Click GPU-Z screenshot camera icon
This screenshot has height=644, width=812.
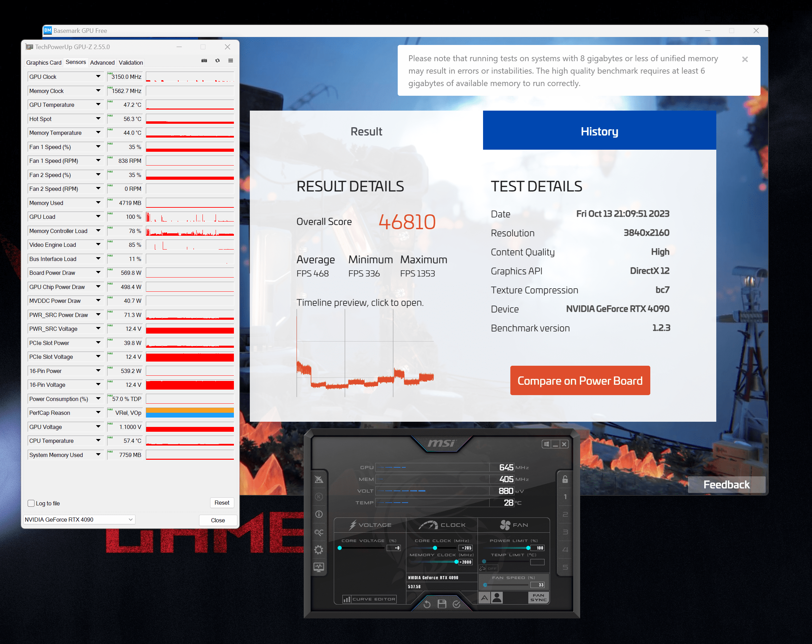(204, 61)
